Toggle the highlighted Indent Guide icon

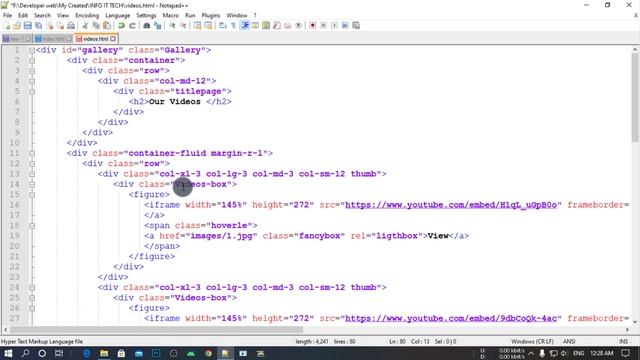[x=244, y=25]
